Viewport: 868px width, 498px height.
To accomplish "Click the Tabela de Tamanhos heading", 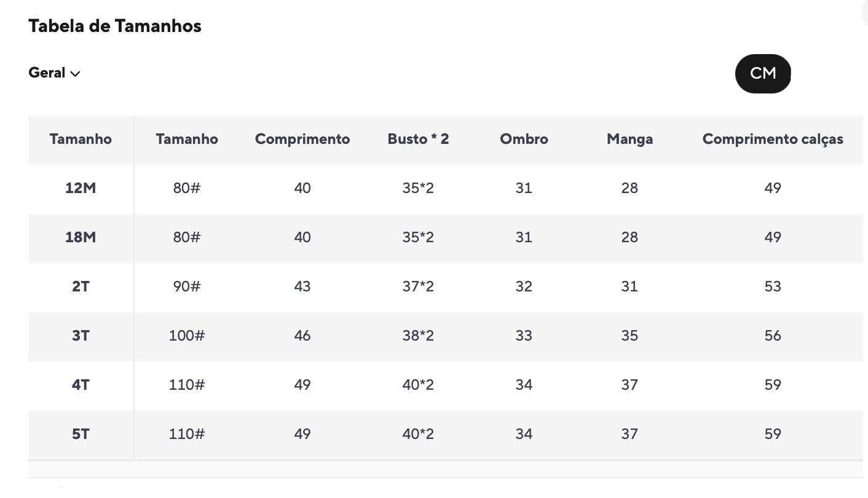I will tap(115, 26).
